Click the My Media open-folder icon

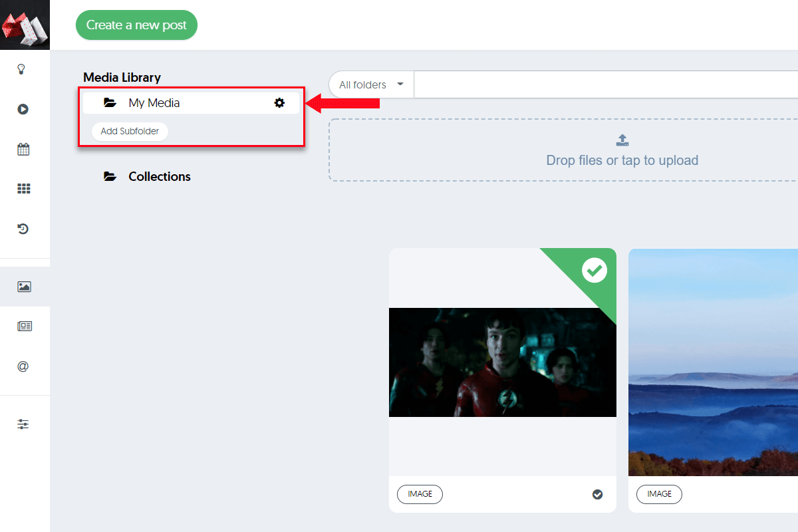click(x=110, y=103)
